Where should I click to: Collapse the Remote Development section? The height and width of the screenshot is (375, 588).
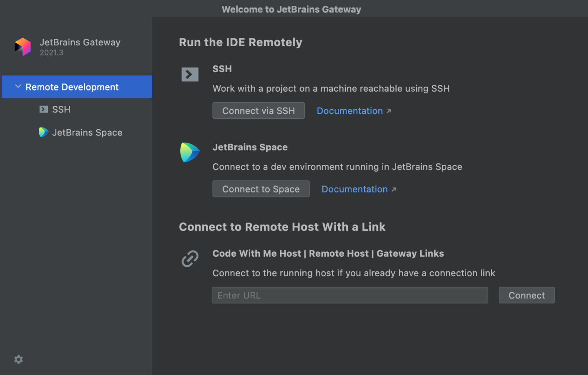pos(18,86)
